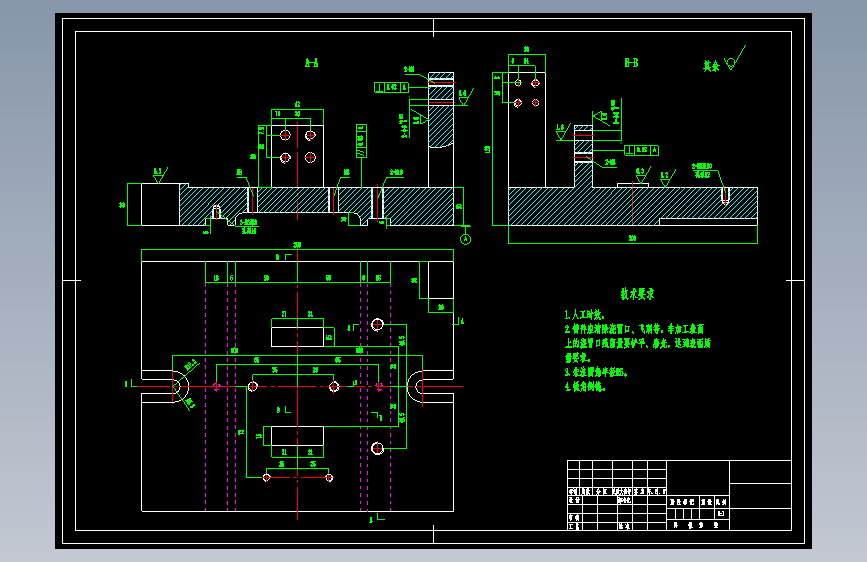867x562 pixels.
Task: Click technical requirement line 4 text
Action: click(x=585, y=387)
